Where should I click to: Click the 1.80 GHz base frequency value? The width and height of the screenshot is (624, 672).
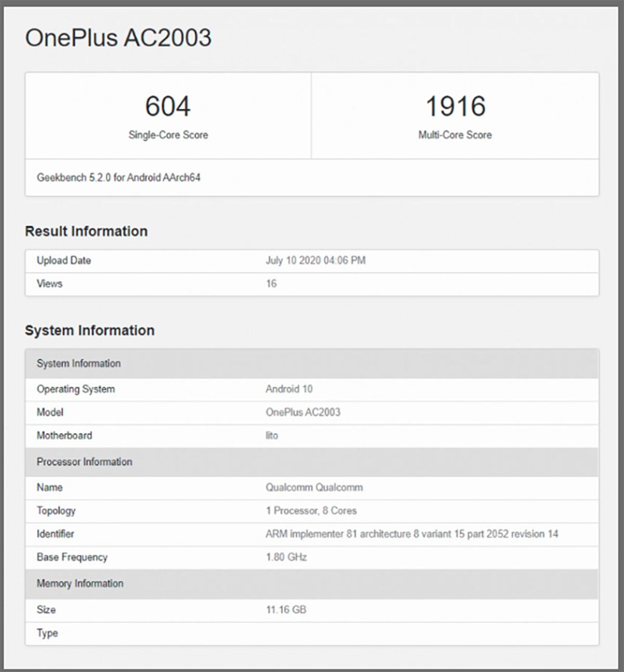[x=286, y=557]
